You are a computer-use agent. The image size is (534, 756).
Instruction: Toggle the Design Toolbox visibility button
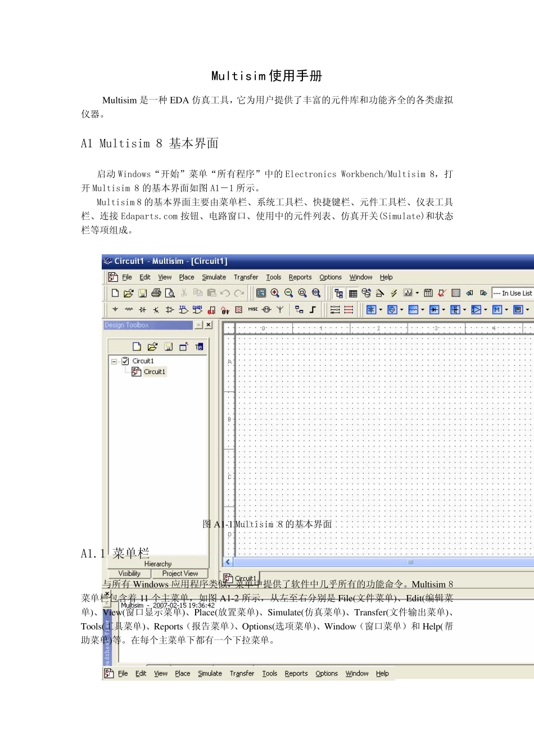click(338, 293)
